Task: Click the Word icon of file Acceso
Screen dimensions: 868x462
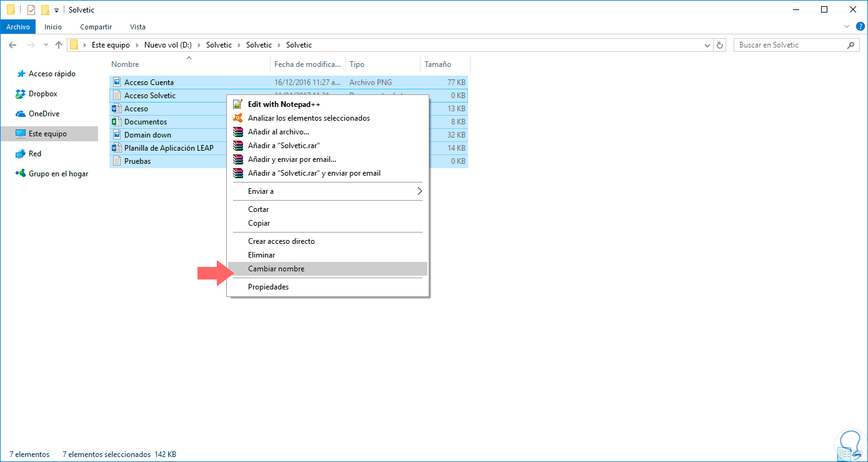Action: [x=116, y=109]
